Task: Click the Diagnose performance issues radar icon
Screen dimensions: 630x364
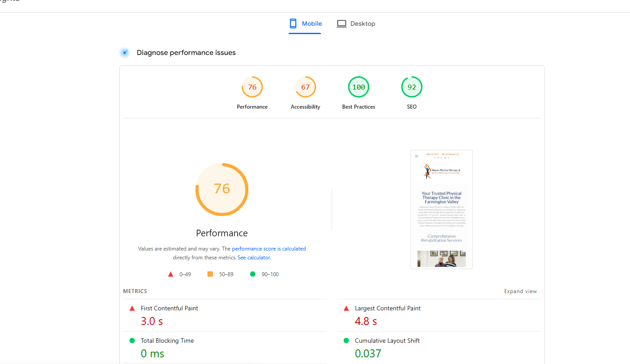Action: 125,53
